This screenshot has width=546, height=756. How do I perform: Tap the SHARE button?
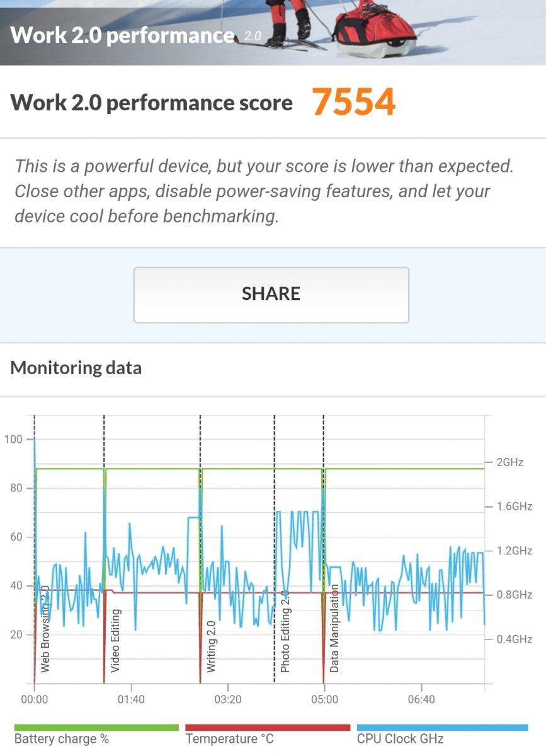(x=271, y=295)
